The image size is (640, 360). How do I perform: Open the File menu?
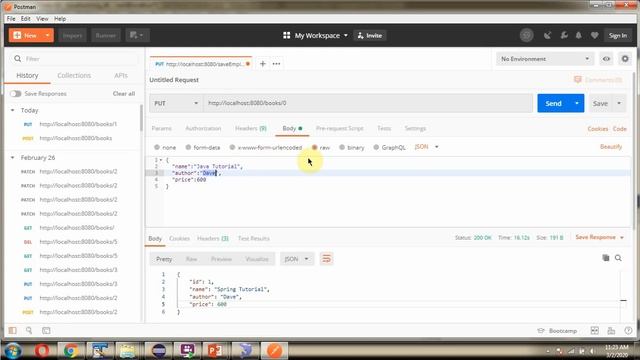tap(11, 19)
